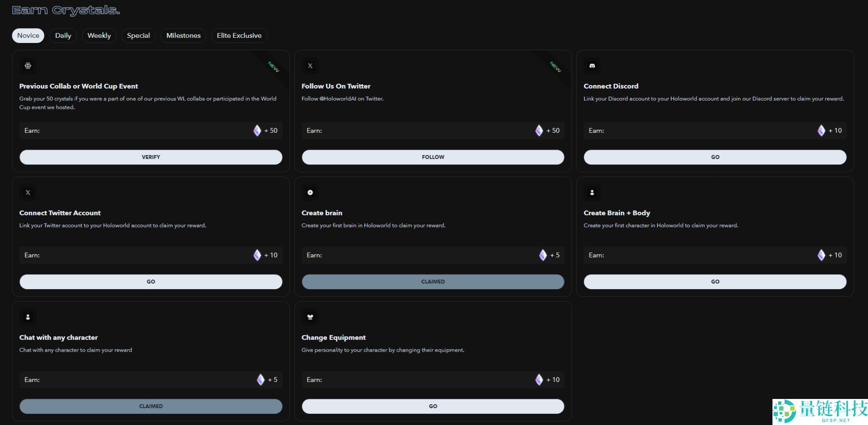Click the shirt icon on Change Equipment card
This screenshot has height=425, width=868.
310,317
